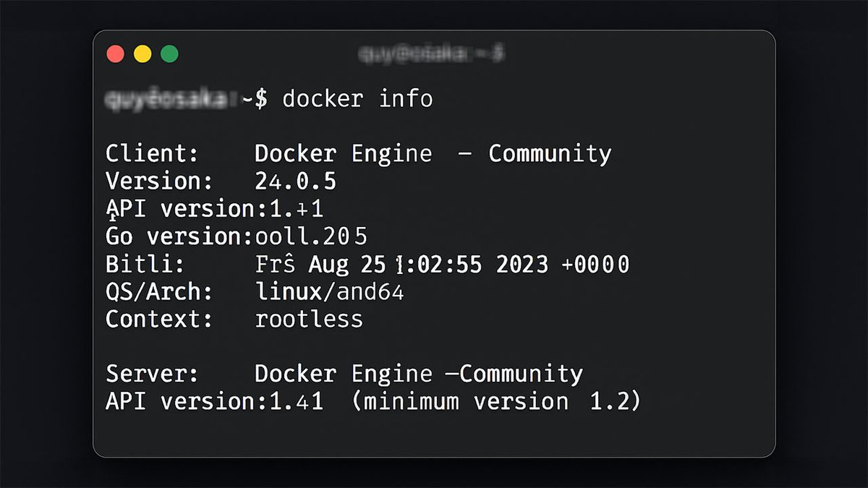The height and width of the screenshot is (488, 868).
Task: Click the yellow minimize window icon
Action: [x=142, y=53]
